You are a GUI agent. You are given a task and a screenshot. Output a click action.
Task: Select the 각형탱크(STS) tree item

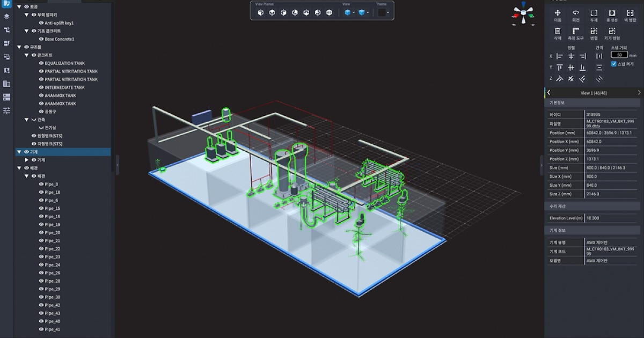(x=50, y=144)
